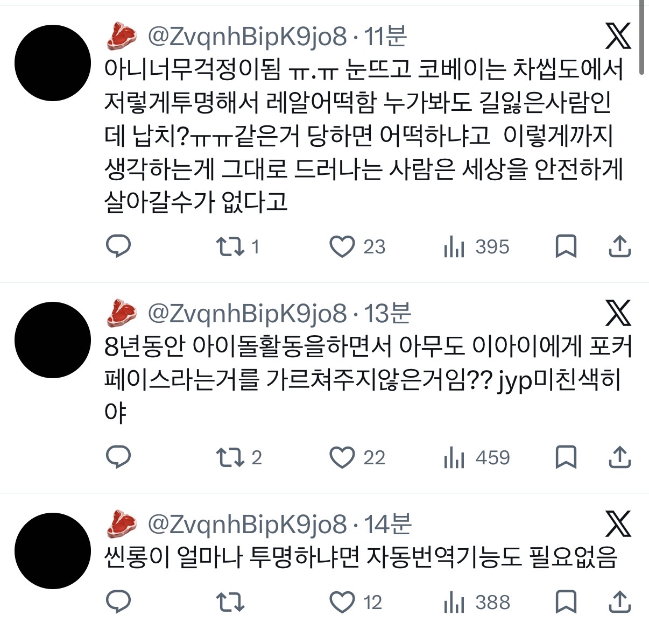The width and height of the screenshot is (649, 644).
Task: Open @ZvqnhBipK9jo8 handle on 11분 tweet
Action: point(248,37)
